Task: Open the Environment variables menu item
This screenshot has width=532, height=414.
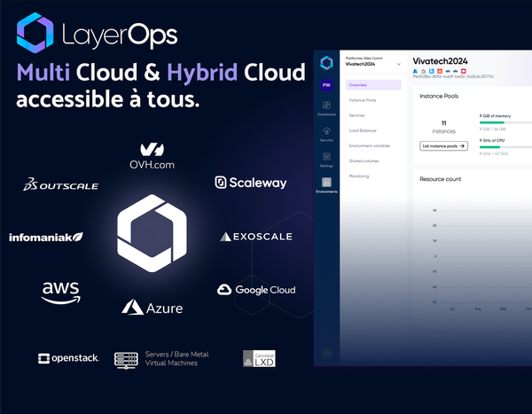Action: (x=370, y=146)
